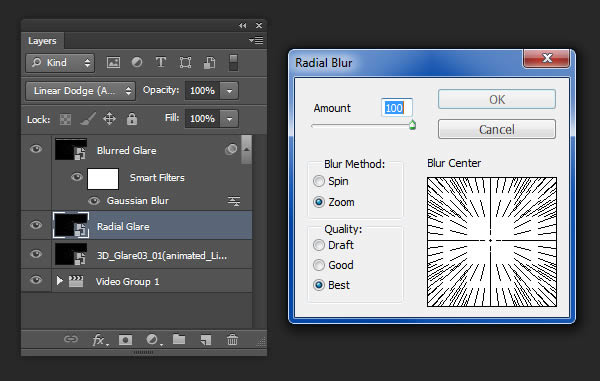Hide the Radial Glare layer

[x=36, y=225]
